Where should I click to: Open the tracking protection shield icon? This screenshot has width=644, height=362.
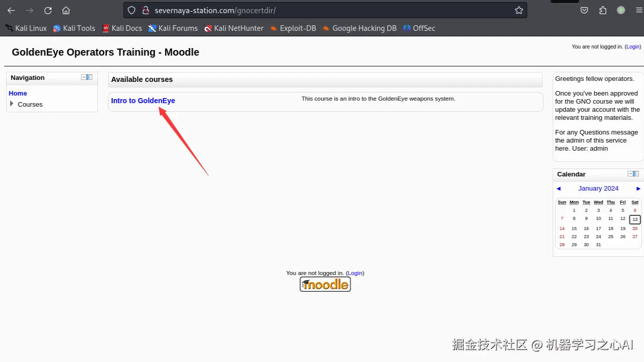(x=131, y=10)
